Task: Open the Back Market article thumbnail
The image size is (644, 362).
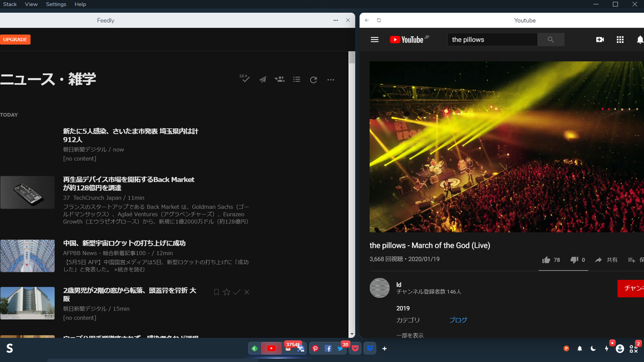Action: (27, 192)
